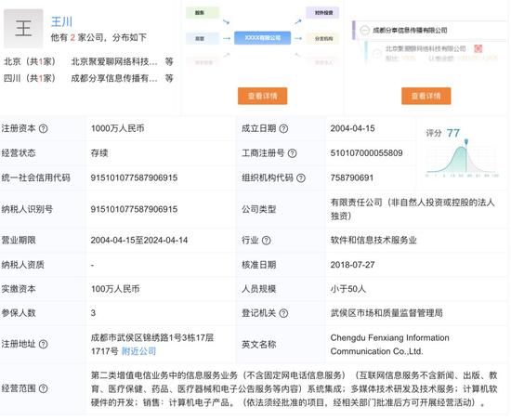Image resolution: width=511 pixels, height=420 pixels.
Task: Select credit code value in 统一社会信用代码 row
Action: pyautogui.click(x=134, y=177)
